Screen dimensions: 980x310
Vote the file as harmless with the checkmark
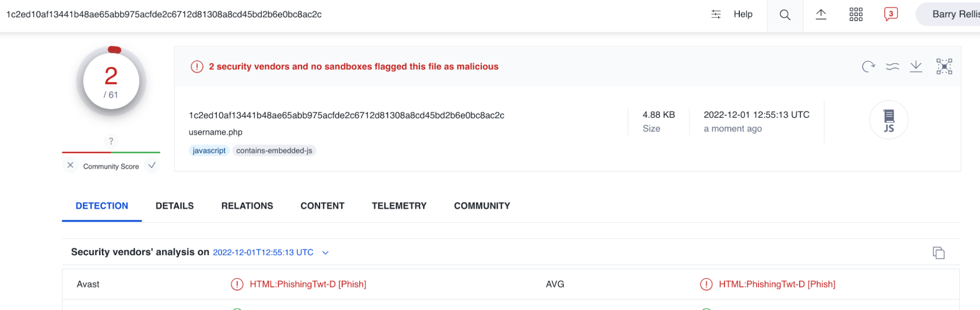pyautogui.click(x=152, y=165)
